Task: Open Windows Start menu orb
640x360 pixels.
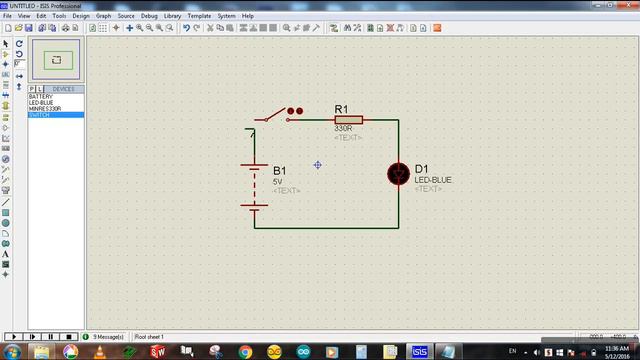Action: (x=12, y=351)
